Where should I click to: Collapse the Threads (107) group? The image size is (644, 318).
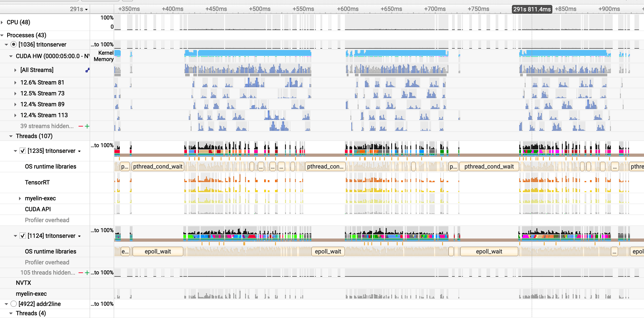[x=11, y=136]
